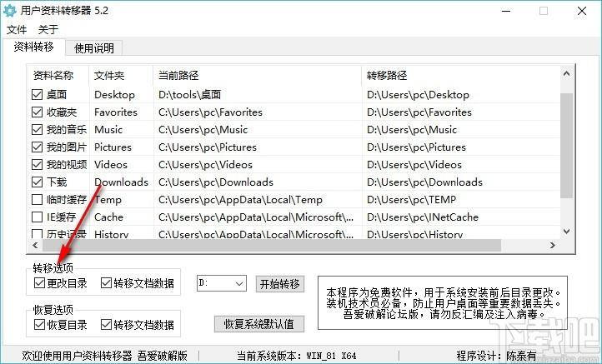The width and height of the screenshot is (602, 364).
Task: Switch to the 使用说明 tab
Action: point(93,48)
